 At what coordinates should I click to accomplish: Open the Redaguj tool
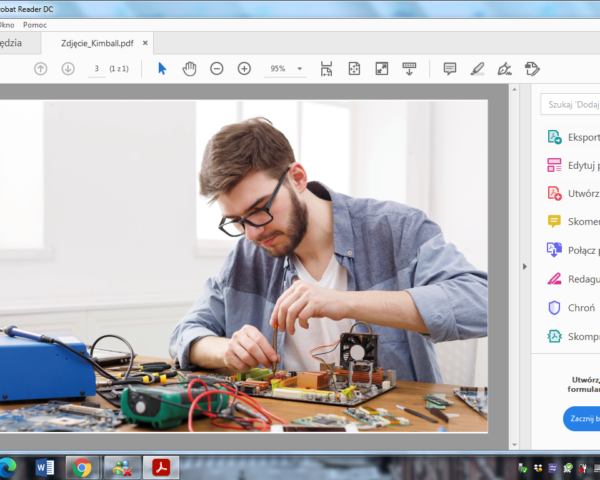(x=573, y=279)
